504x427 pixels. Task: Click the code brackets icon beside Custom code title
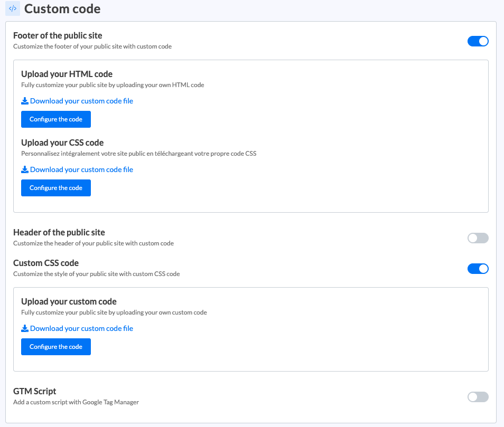point(13,8)
